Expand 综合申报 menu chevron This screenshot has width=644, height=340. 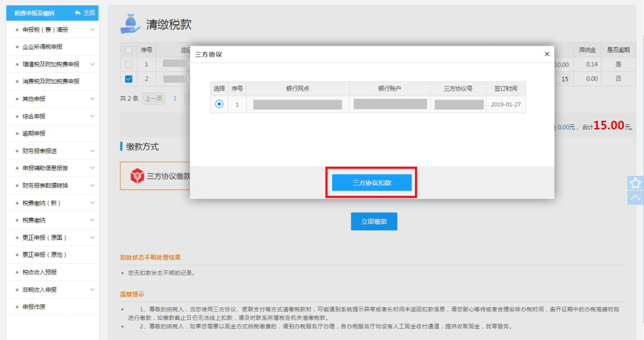click(x=92, y=116)
